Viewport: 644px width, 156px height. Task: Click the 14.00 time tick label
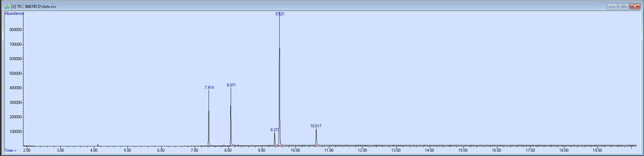429,150
